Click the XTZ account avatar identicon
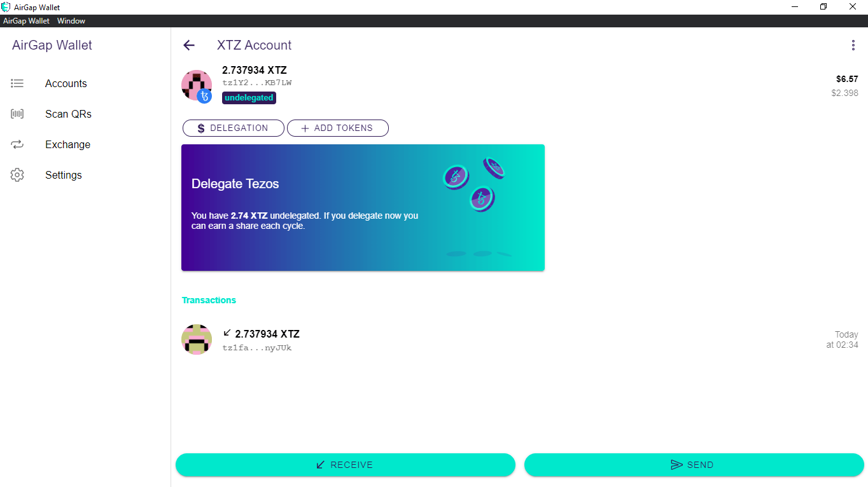 point(197,85)
